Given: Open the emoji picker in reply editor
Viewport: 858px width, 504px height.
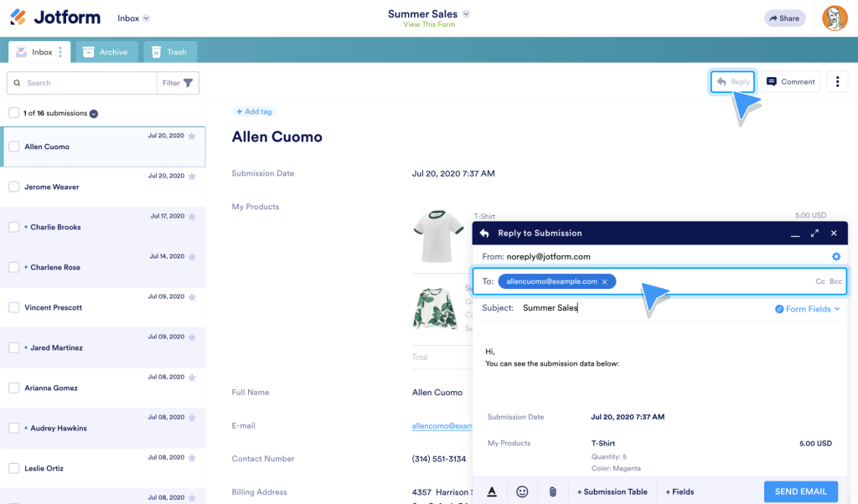Looking at the screenshot, I should tap(522, 491).
